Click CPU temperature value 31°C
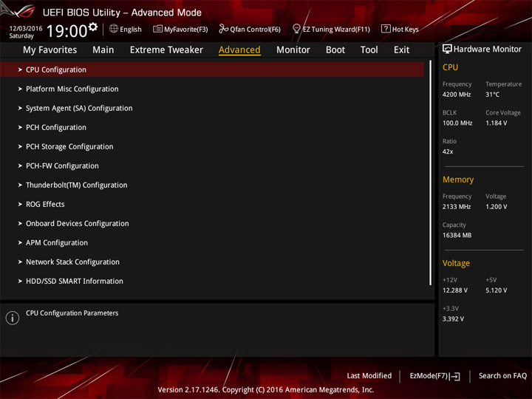The image size is (532, 399). 492,95
